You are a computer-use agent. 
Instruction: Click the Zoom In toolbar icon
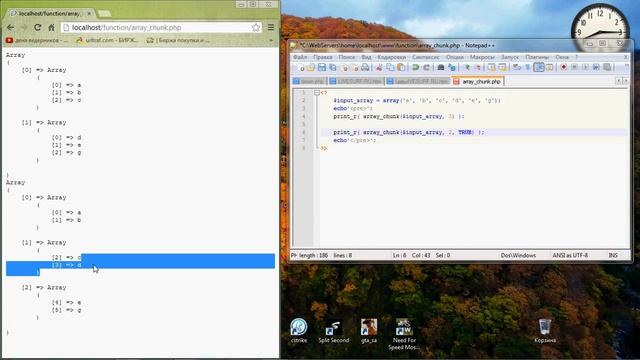point(467,67)
